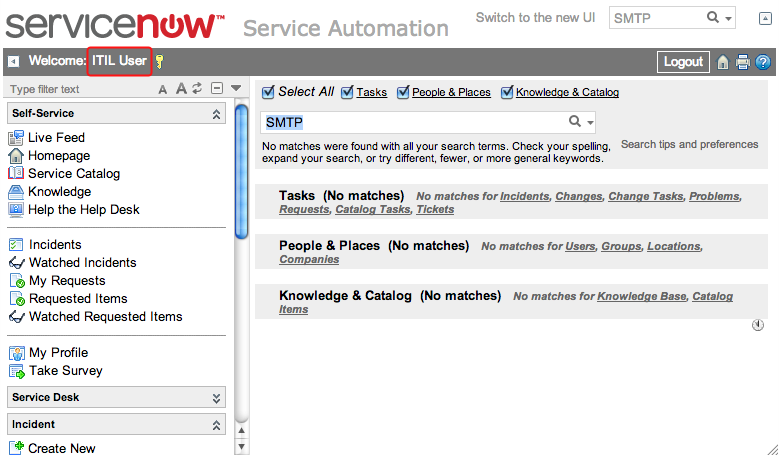Click the Groups link under People & Places
Viewport: 779px width, 456px height.
point(621,246)
